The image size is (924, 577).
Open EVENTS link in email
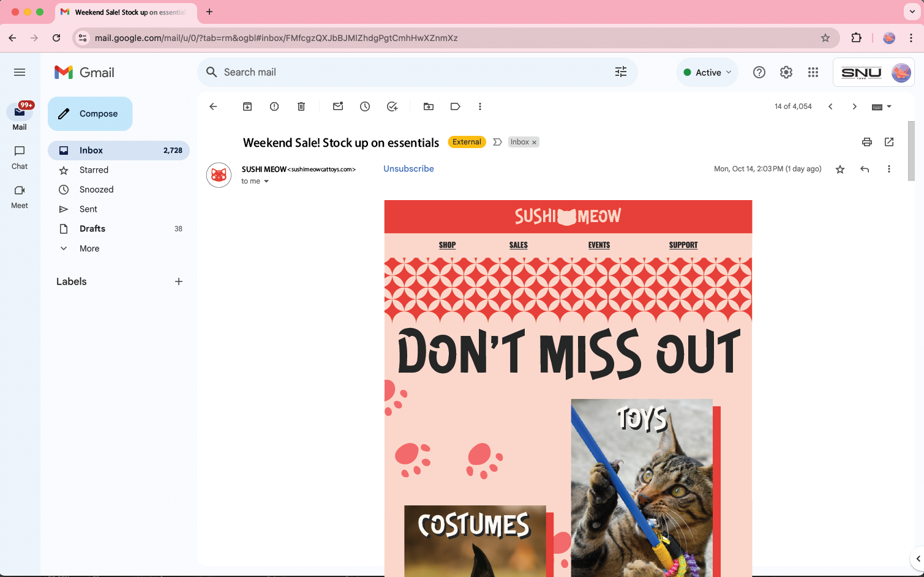click(599, 245)
